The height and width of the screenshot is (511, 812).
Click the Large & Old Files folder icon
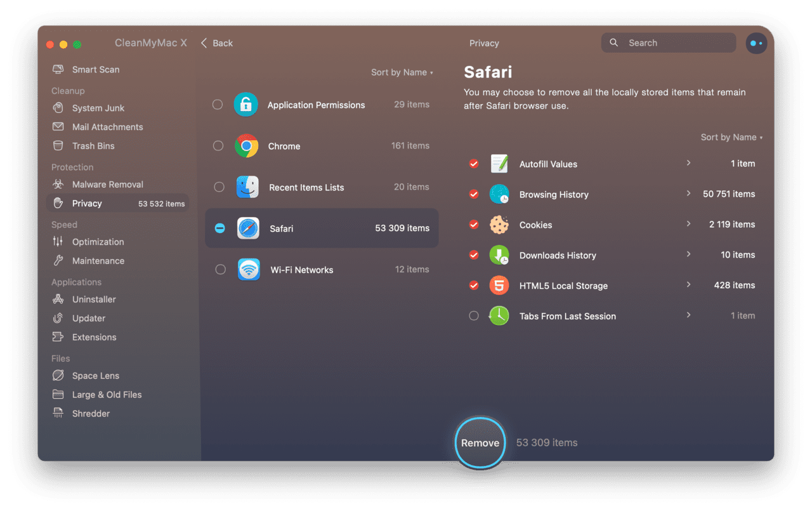[x=58, y=395]
